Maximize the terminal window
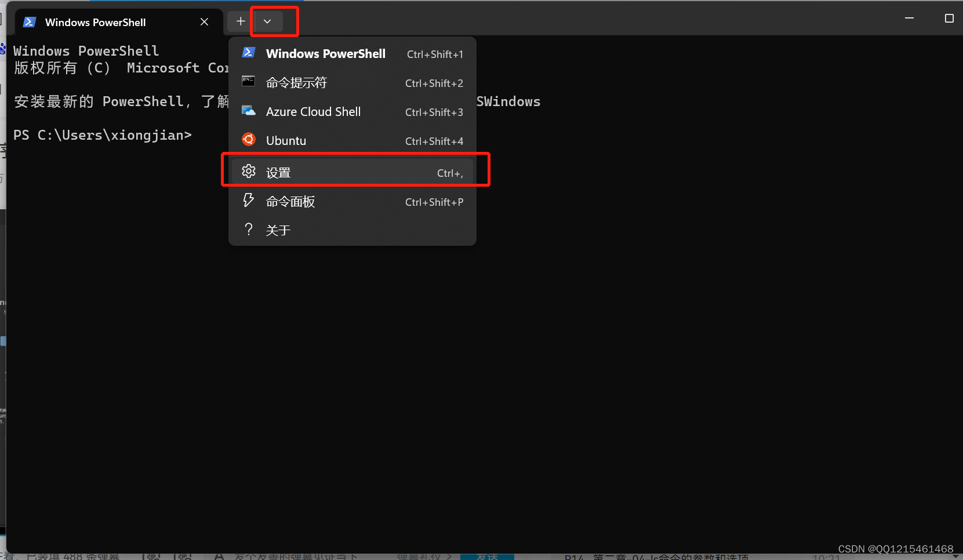 tap(949, 19)
